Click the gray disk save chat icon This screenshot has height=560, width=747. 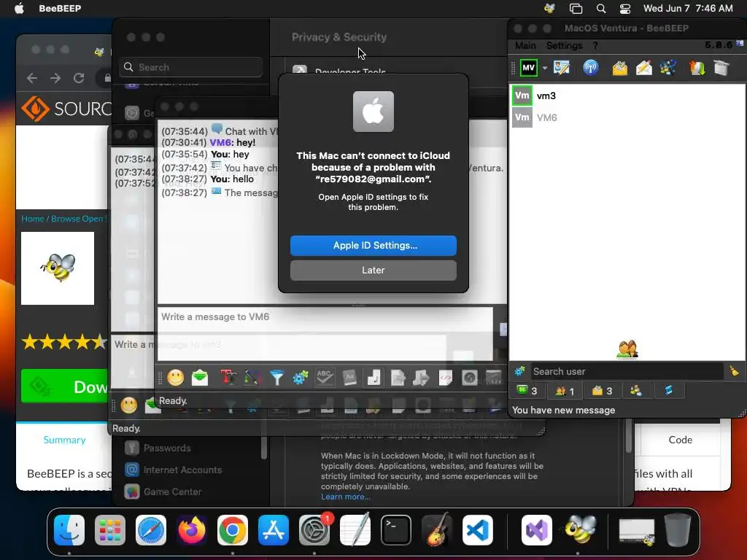tap(469, 378)
